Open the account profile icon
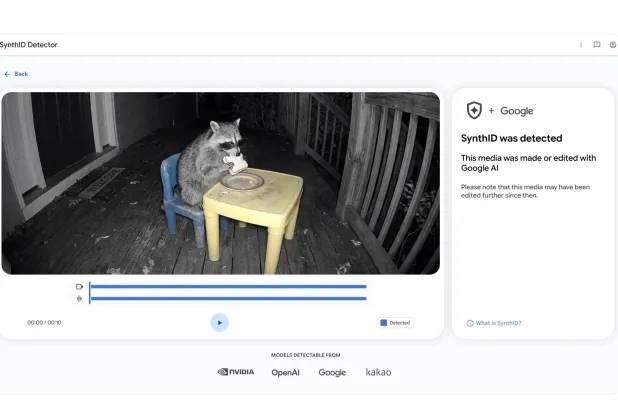 click(613, 45)
